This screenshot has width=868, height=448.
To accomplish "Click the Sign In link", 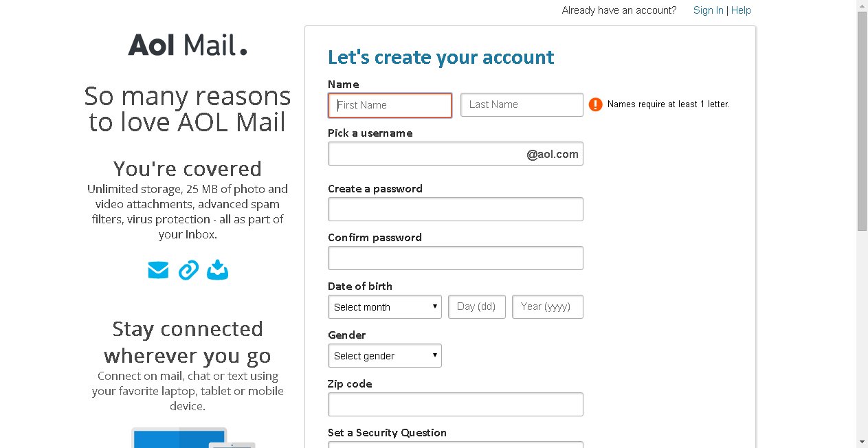I will (708, 10).
